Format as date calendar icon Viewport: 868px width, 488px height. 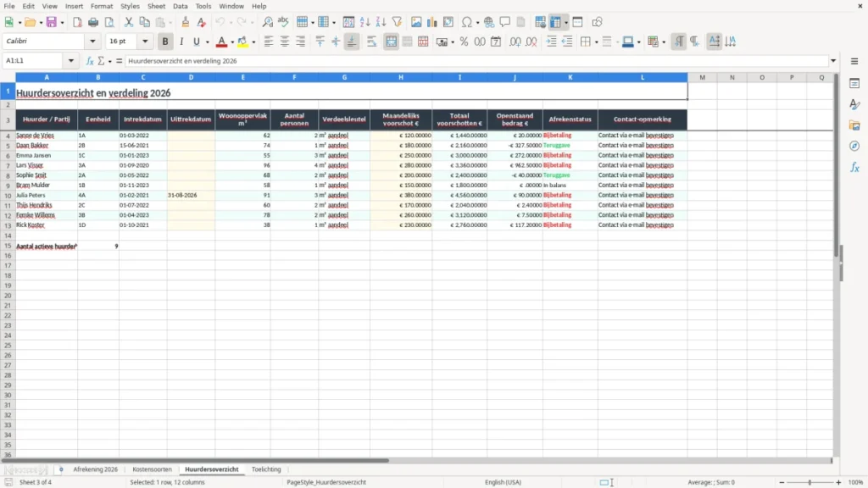[496, 42]
